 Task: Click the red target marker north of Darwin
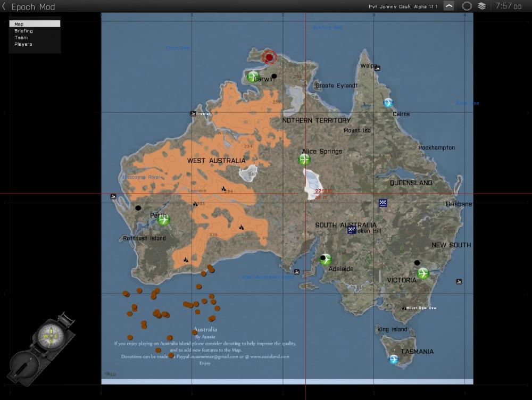pos(269,57)
